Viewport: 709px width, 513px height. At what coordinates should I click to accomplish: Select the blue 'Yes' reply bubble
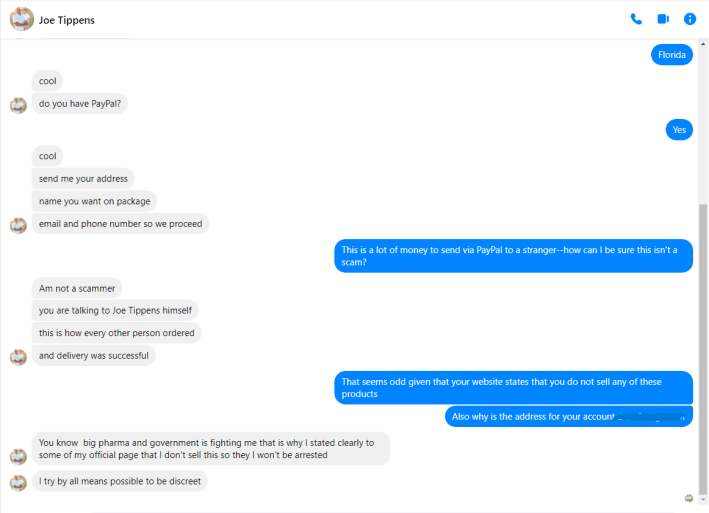coord(679,130)
